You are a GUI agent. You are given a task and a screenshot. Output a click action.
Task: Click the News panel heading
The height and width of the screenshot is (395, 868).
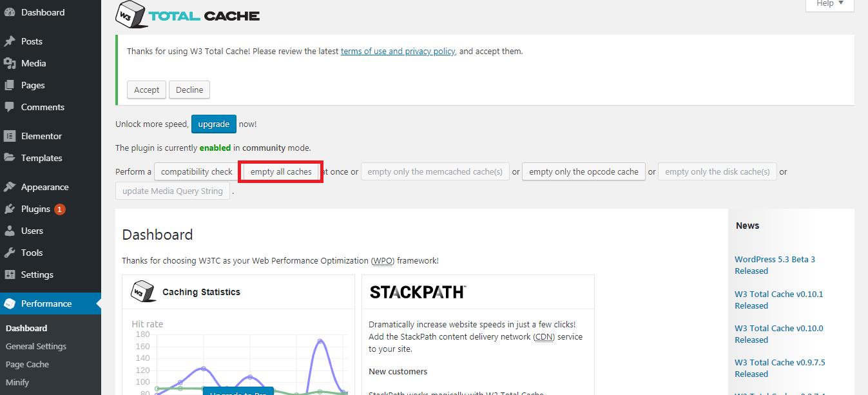coord(747,226)
